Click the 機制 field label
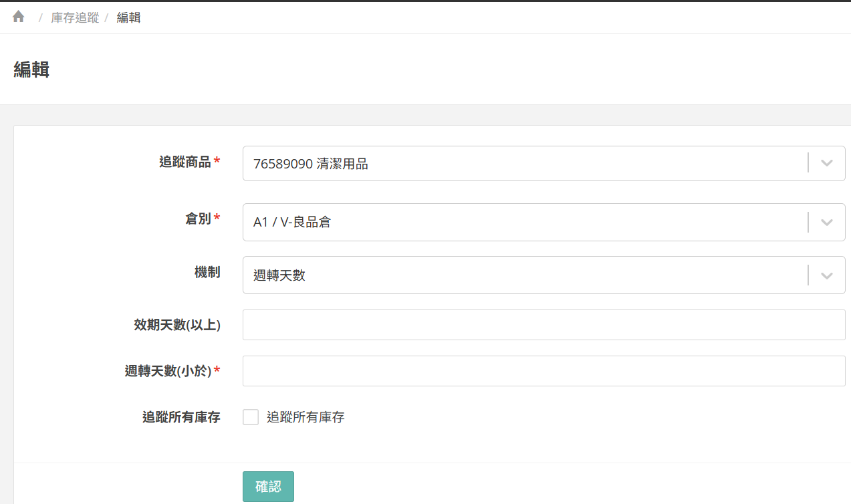Viewport: 851px width, 504px height. click(x=207, y=272)
